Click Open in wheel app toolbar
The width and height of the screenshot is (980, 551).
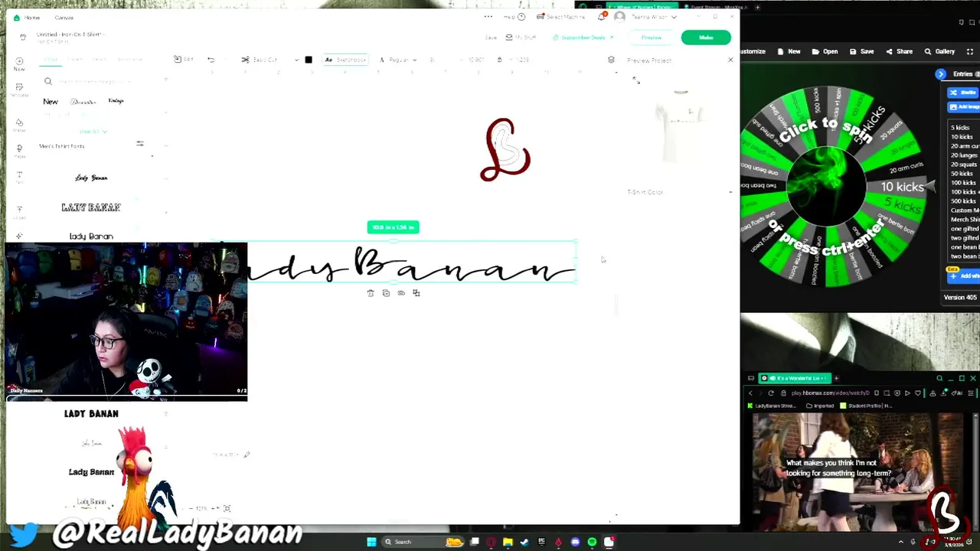tap(825, 51)
